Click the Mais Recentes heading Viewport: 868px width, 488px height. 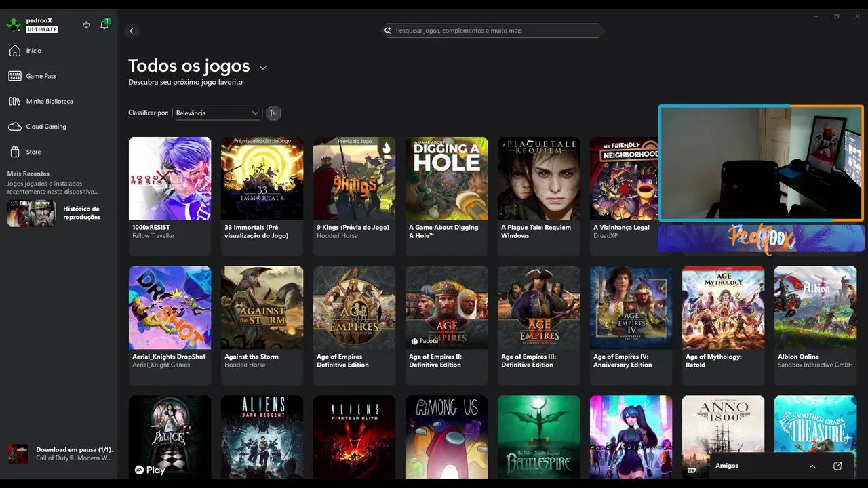[28, 174]
